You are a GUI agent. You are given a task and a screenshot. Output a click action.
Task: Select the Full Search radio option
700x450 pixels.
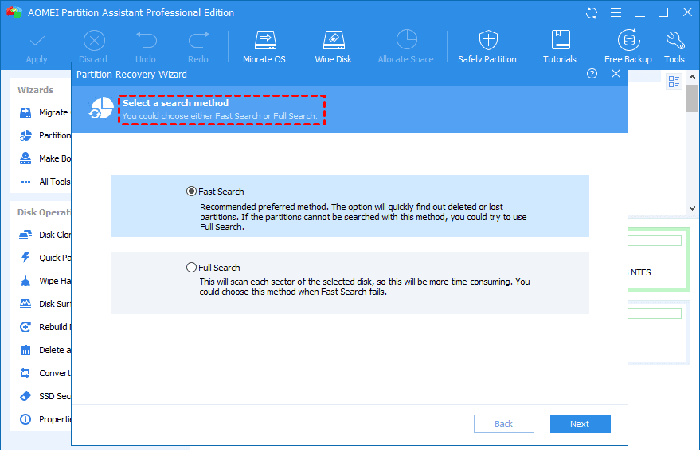191,267
